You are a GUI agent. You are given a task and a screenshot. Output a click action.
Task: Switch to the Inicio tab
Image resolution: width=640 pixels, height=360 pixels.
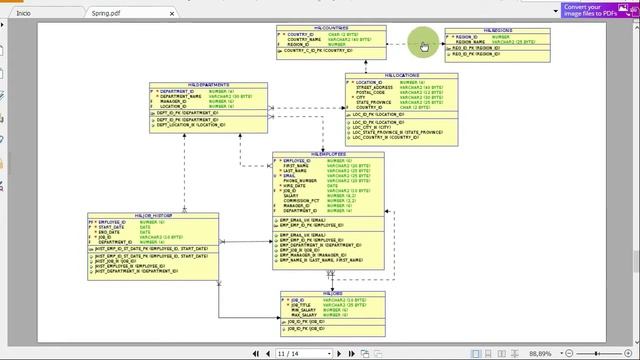pyautogui.click(x=23, y=13)
